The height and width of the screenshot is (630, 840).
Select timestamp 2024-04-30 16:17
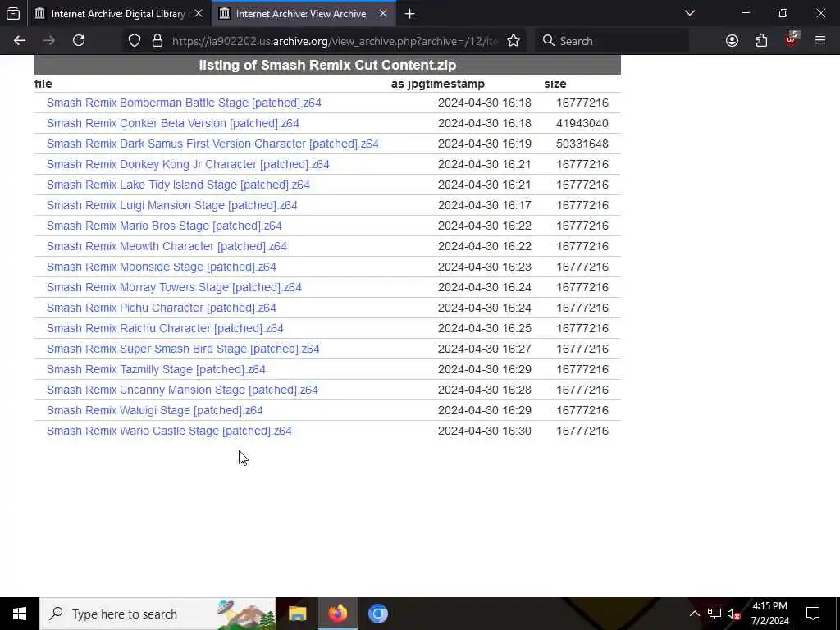click(x=484, y=205)
